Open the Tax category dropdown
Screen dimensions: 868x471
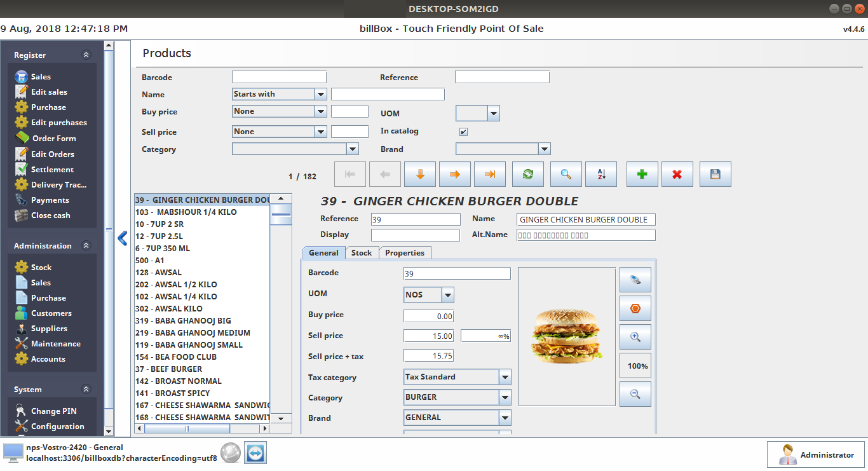(x=505, y=377)
